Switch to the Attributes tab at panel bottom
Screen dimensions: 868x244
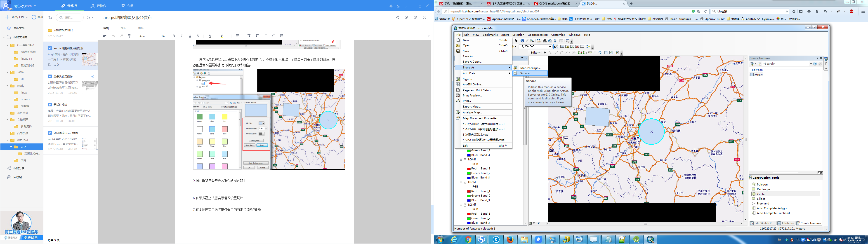pos(786,223)
